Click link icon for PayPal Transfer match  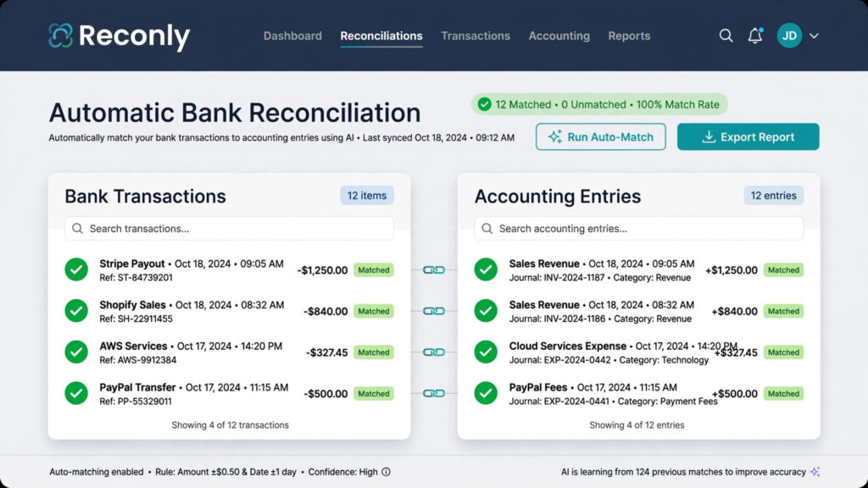coord(434,393)
